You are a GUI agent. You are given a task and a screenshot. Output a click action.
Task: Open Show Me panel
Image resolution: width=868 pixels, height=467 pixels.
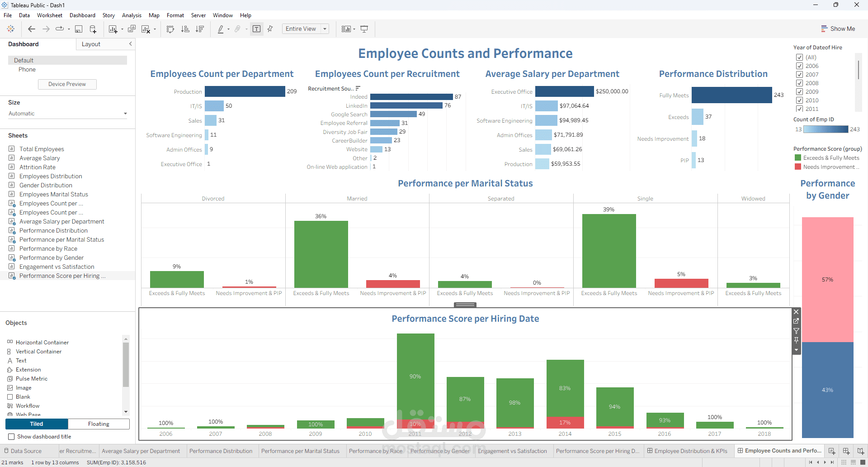click(x=839, y=29)
